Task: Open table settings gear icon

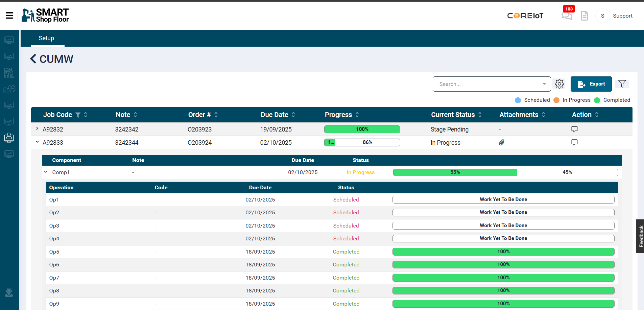Action: (x=559, y=84)
